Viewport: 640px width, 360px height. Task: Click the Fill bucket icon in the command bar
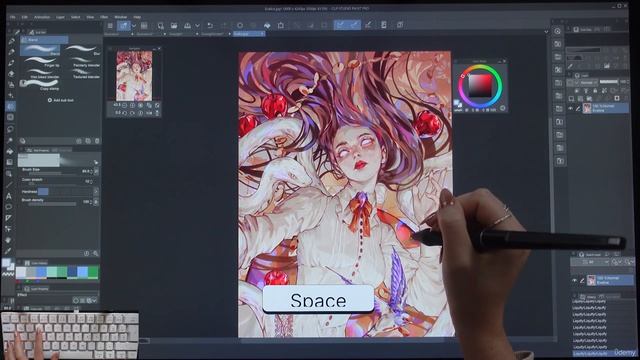(267, 25)
